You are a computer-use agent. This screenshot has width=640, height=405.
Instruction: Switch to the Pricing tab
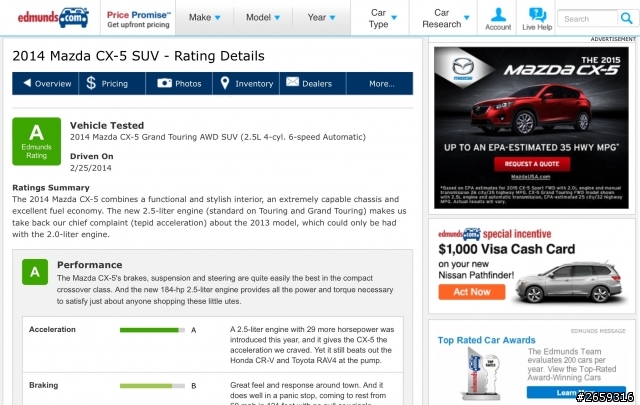point(112,83)
